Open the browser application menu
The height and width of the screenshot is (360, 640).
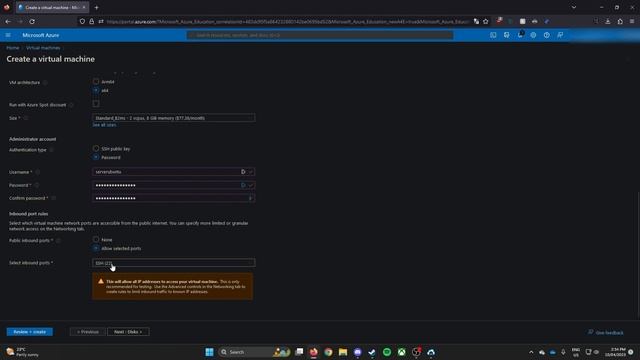click(x=632, y=21)
